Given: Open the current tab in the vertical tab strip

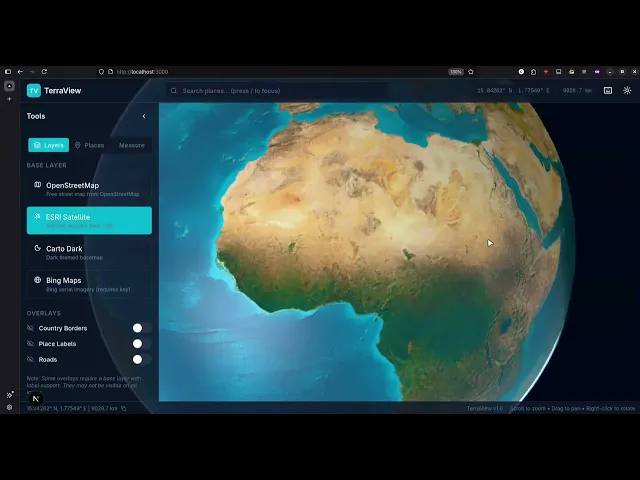Looking at the screenshot, I should pyautogui.click(x=9, y=86).
